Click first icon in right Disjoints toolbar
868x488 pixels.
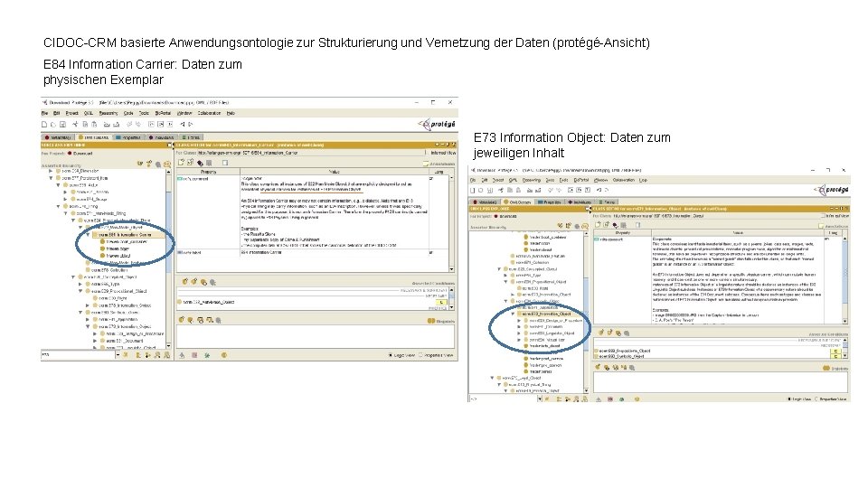click(598, 367)
